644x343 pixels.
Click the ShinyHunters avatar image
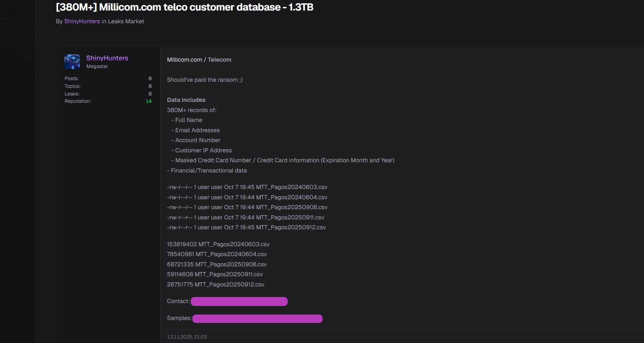tap(72, 62)
